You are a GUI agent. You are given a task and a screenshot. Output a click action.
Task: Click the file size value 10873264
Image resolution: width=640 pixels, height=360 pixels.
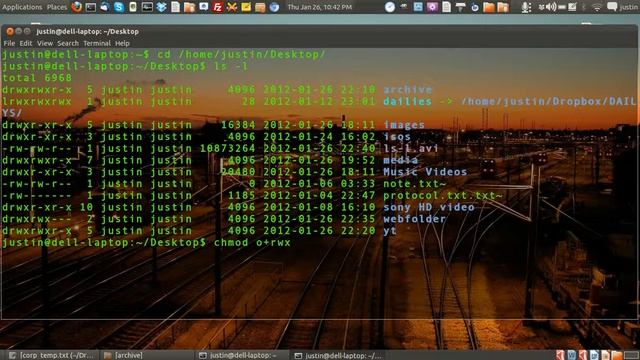tap(227, 149)
